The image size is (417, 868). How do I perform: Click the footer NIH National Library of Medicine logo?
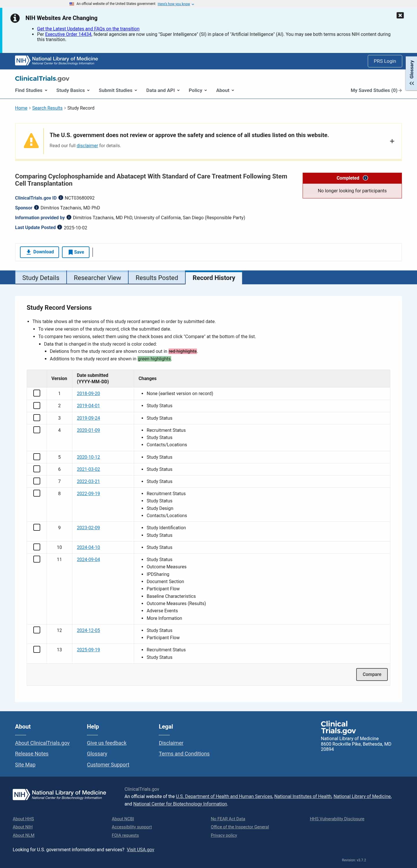click(x=59, y=794)
